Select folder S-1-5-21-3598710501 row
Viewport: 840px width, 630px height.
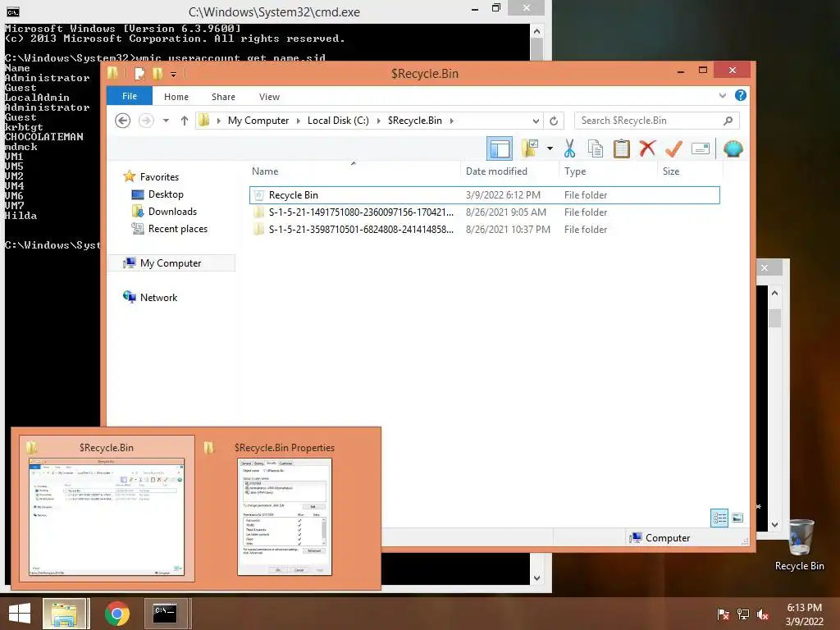point(484,230)
